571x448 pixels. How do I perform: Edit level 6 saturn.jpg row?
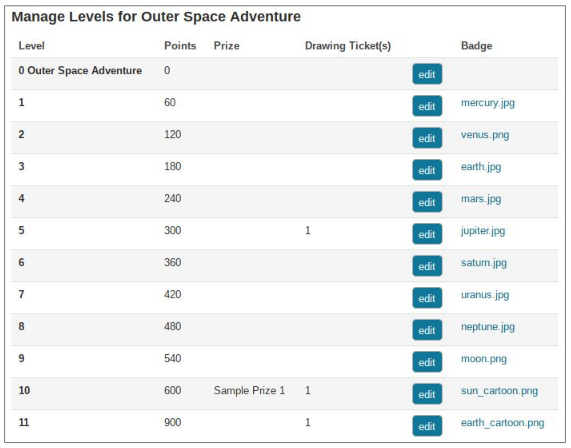427,266
